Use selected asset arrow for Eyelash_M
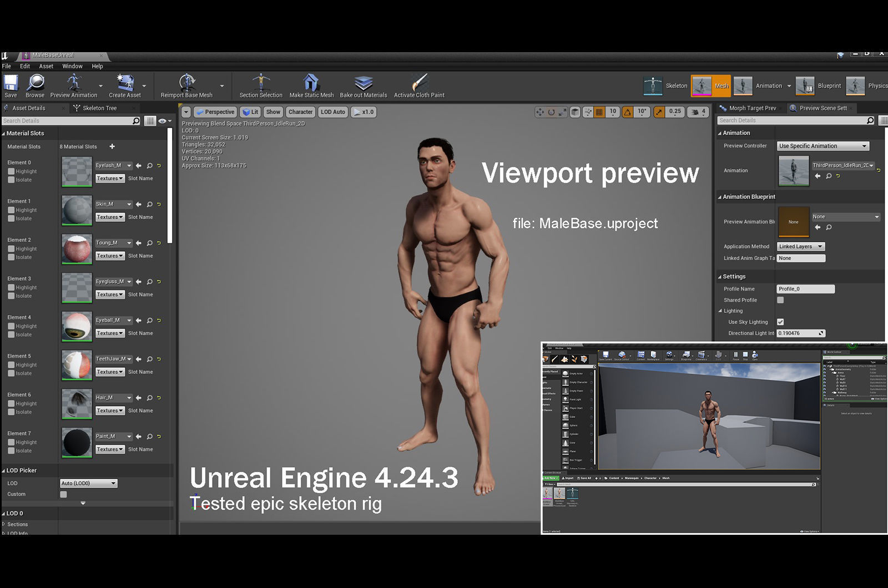The height and width of the screenshot is (588, 888). click(139, 165)
